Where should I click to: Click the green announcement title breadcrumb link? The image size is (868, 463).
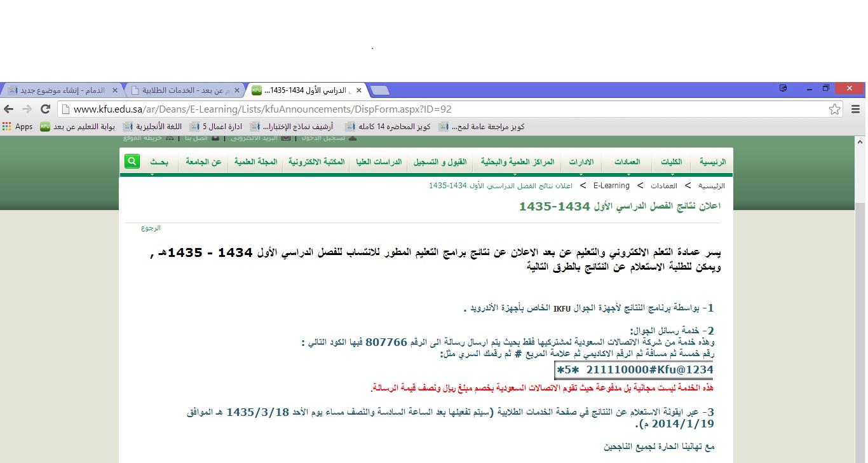point(501,186)
